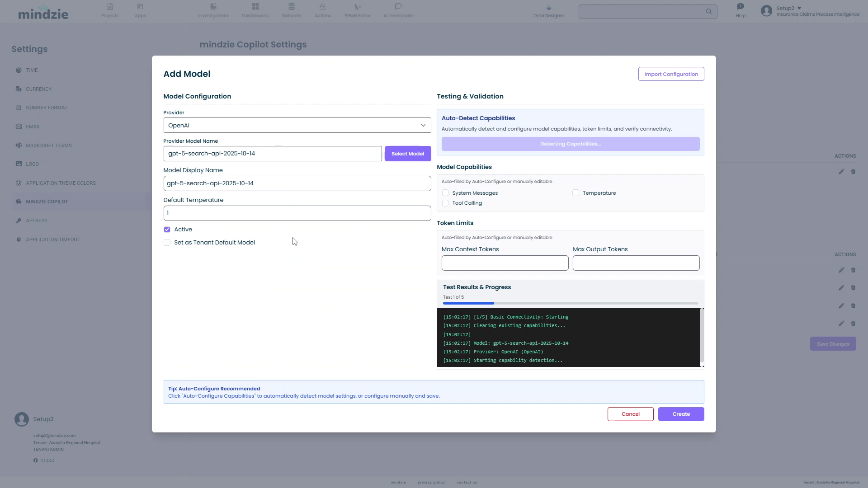Viewport: 868px width, 488px height.
Task: Click the Test 1 of 5 progress bar
Action: pyautogui.click(x=571, y=303)
